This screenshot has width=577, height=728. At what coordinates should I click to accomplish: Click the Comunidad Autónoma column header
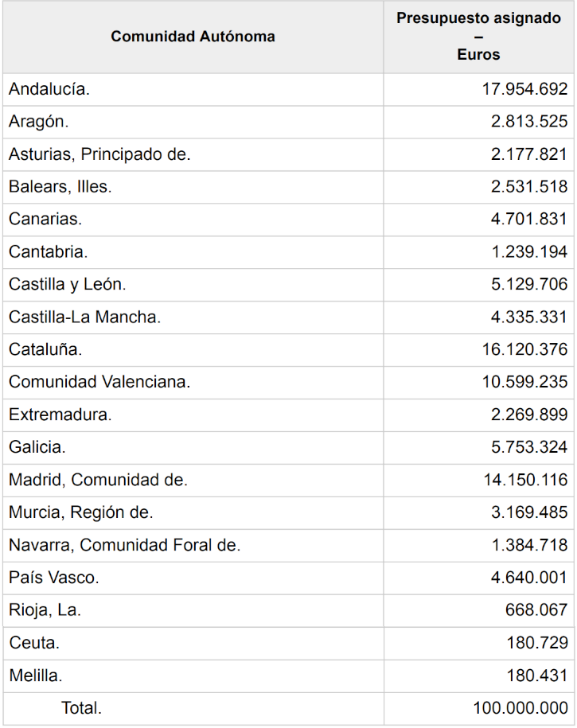point(193,37)
